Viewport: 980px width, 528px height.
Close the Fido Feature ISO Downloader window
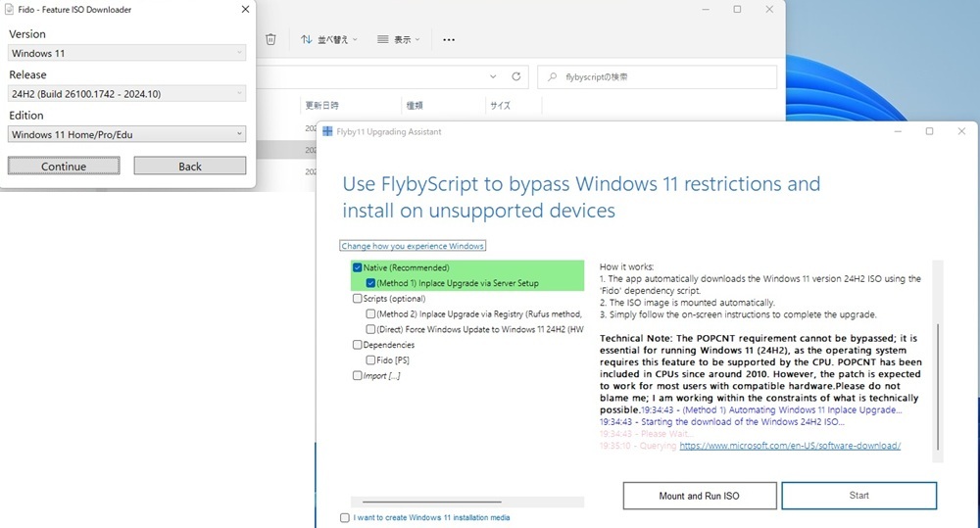click(244, 10)
